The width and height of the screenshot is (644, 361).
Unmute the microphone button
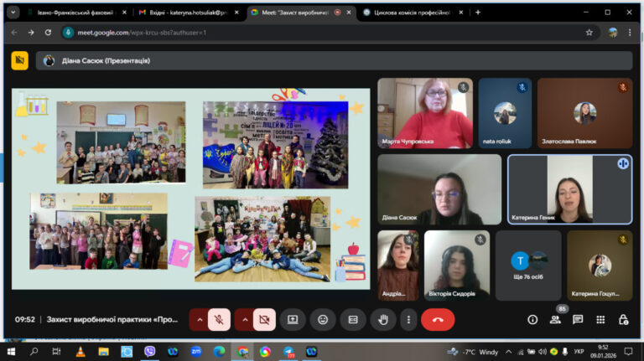coord(219,320)
